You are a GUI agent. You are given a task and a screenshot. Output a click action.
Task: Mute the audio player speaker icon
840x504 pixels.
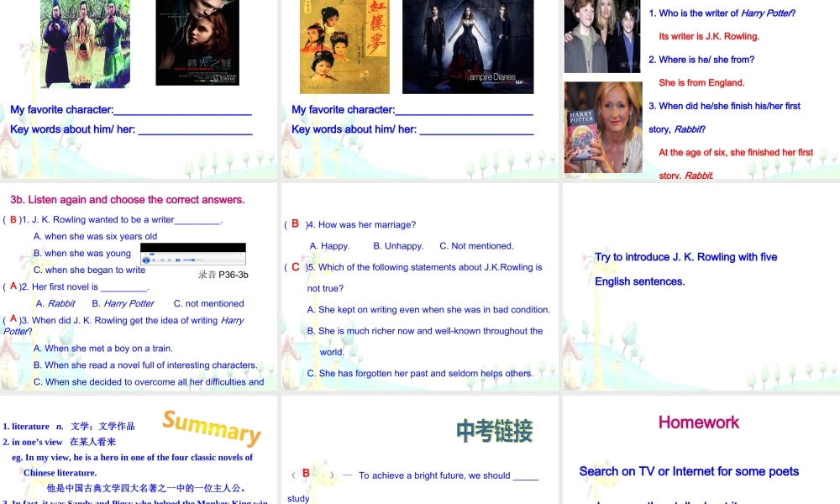pos(178,260)
